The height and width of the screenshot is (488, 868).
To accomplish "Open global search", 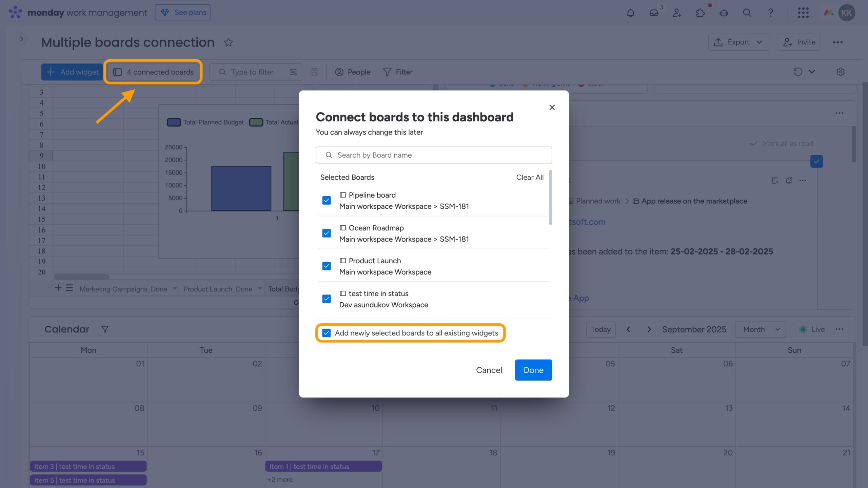I will (x=747, y=13).
